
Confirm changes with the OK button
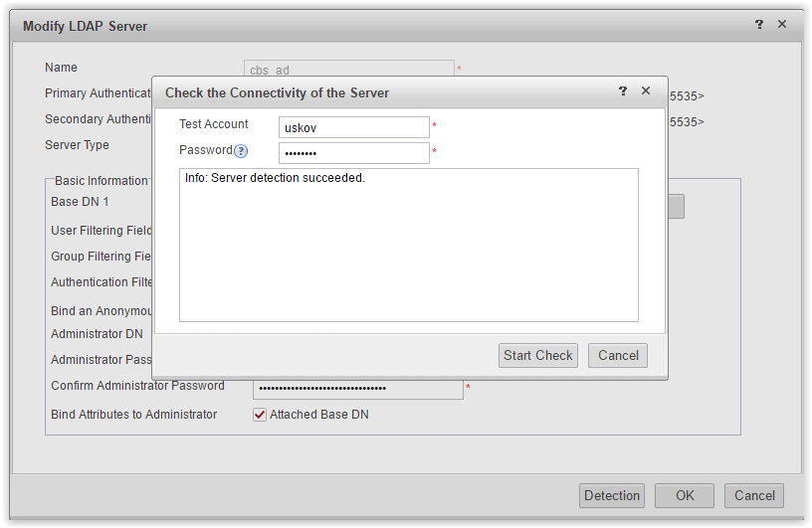click(684, 496)
